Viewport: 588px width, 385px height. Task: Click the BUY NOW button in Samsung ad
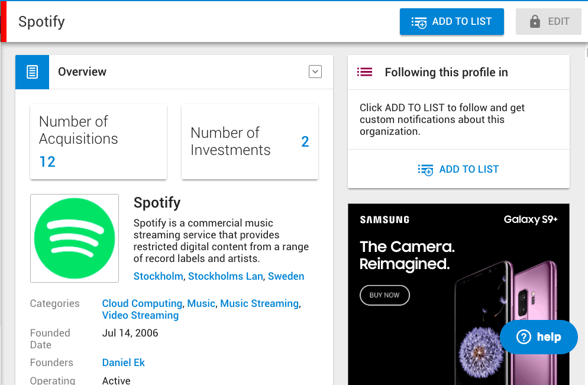pyautogui.click(x=385, y=296)
